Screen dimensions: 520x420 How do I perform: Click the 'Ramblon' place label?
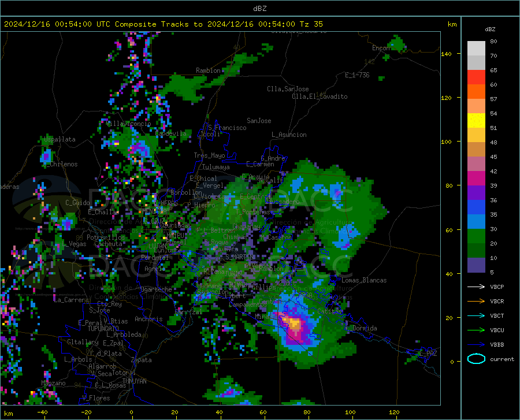[208, 70]
